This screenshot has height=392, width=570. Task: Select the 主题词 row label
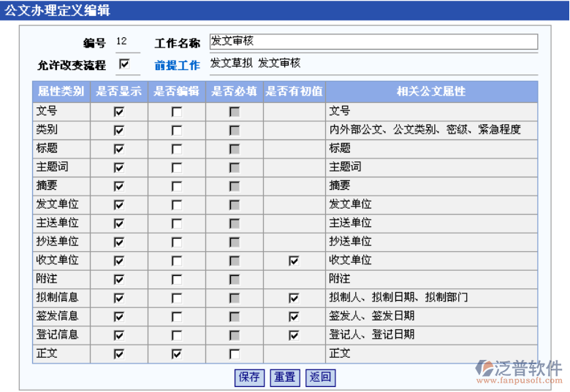[x=52, y=167]
